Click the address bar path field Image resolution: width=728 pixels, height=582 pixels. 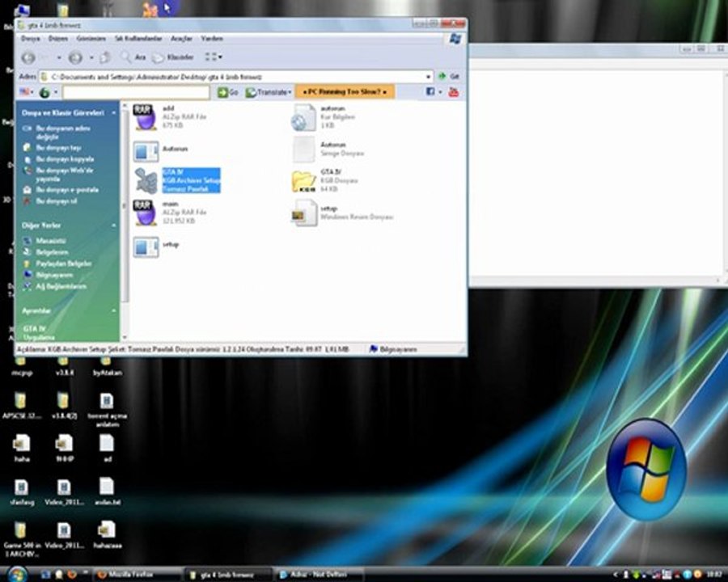pos(232,77)
